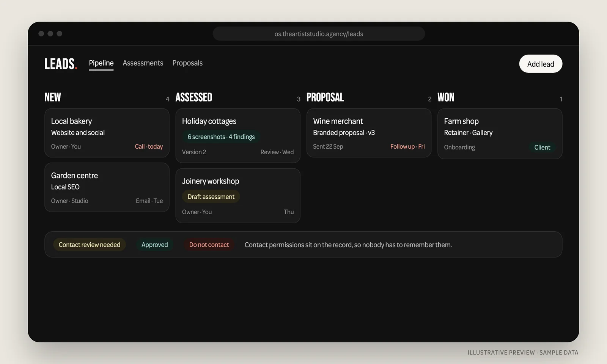The height and width of the screenshot is (364, 607).
Task: Click the count 2 in the PROPOSAL column header
Action: (429, 99)
